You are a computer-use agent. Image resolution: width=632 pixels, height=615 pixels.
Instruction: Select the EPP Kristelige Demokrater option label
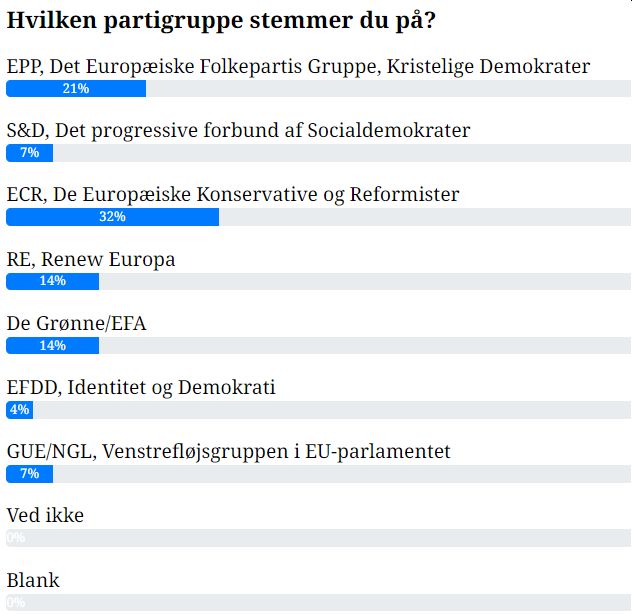coord(298,67)
